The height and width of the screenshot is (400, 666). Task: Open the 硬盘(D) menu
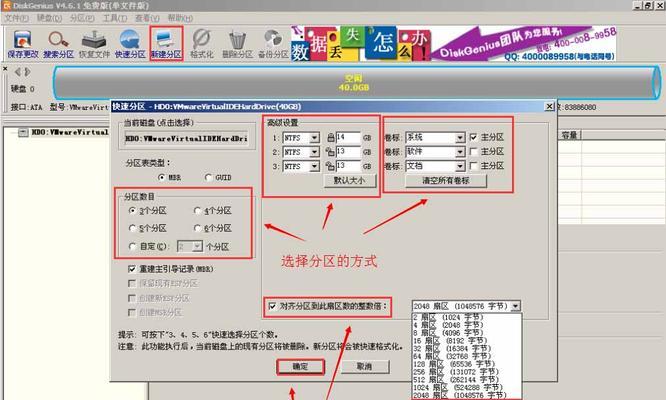click(49, 18)
